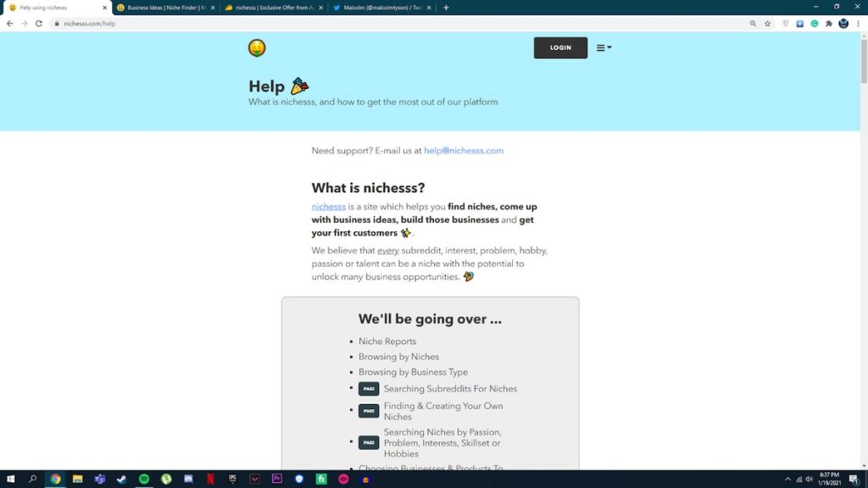The width and height of the screenshot is (868, 488).
Task: Click the page vertical scrollbar thumb
Action: [x=864, y=61]
